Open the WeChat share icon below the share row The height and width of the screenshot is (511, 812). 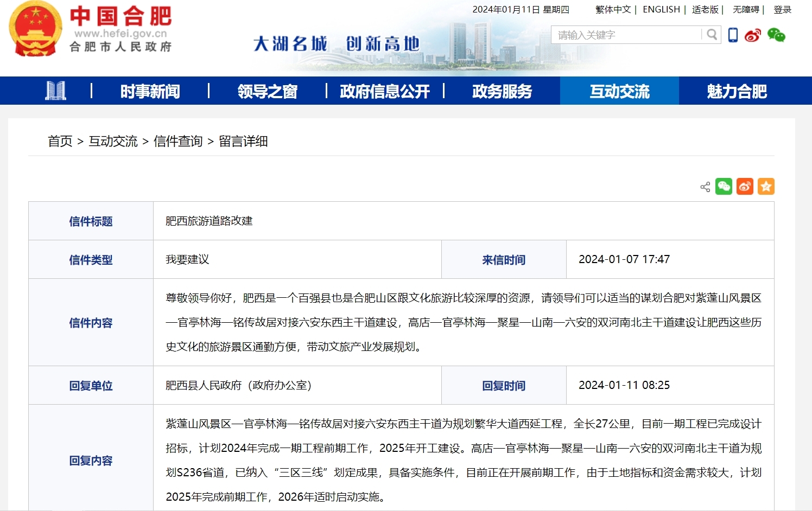coord(724,186)
